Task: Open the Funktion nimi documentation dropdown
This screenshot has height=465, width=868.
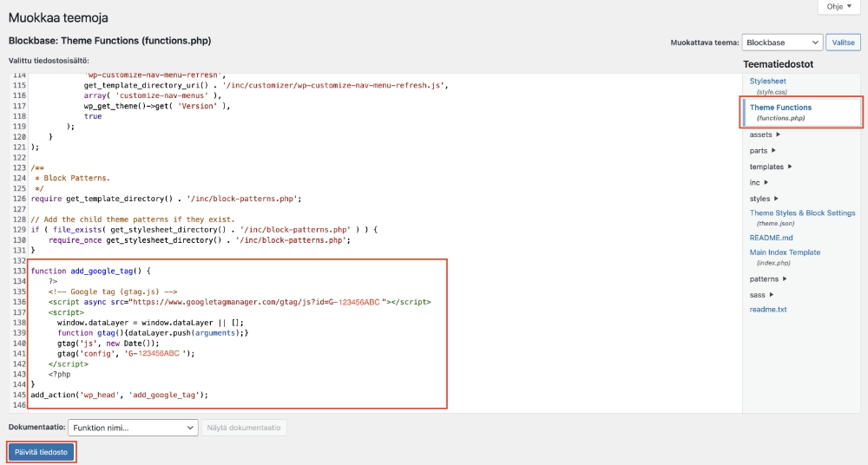Action: [133, 428]
